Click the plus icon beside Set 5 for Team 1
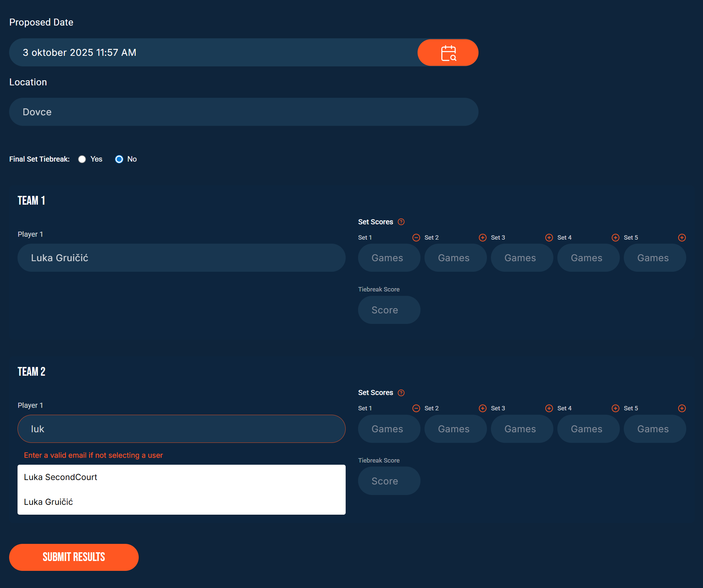 682,237
